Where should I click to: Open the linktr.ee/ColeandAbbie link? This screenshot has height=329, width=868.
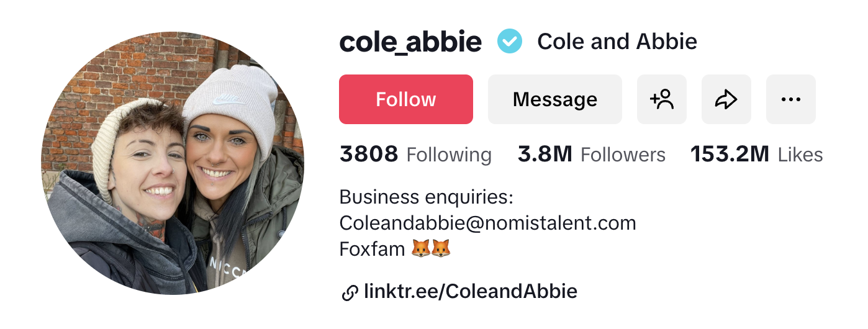(x=471, y=291)
